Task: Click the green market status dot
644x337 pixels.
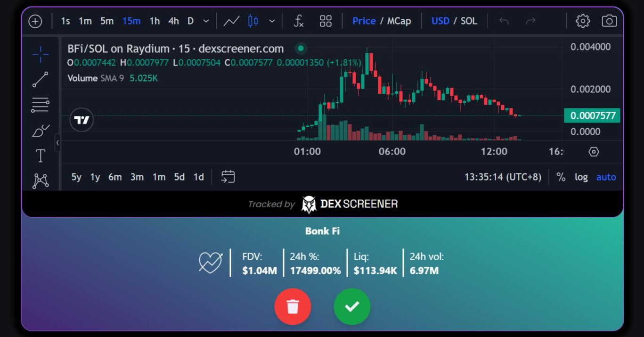Action: point(301,48)
